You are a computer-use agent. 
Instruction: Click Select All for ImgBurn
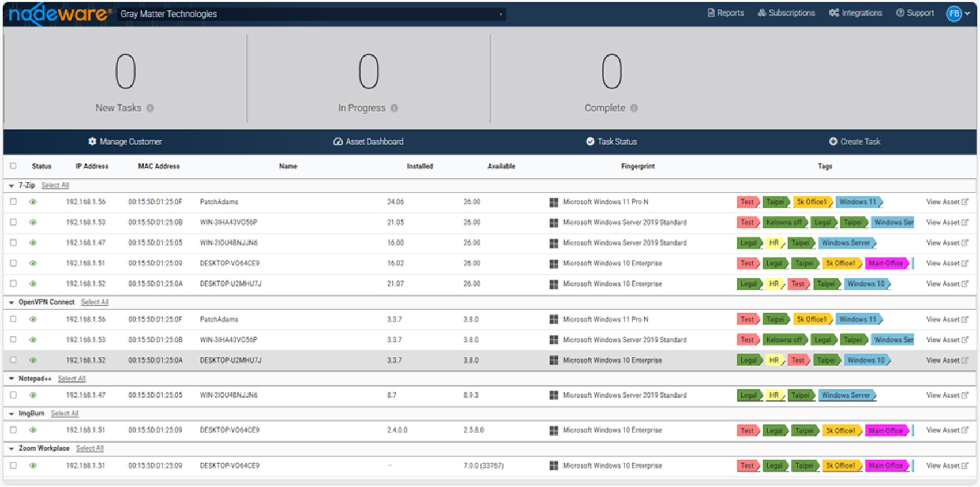(65, 414)
